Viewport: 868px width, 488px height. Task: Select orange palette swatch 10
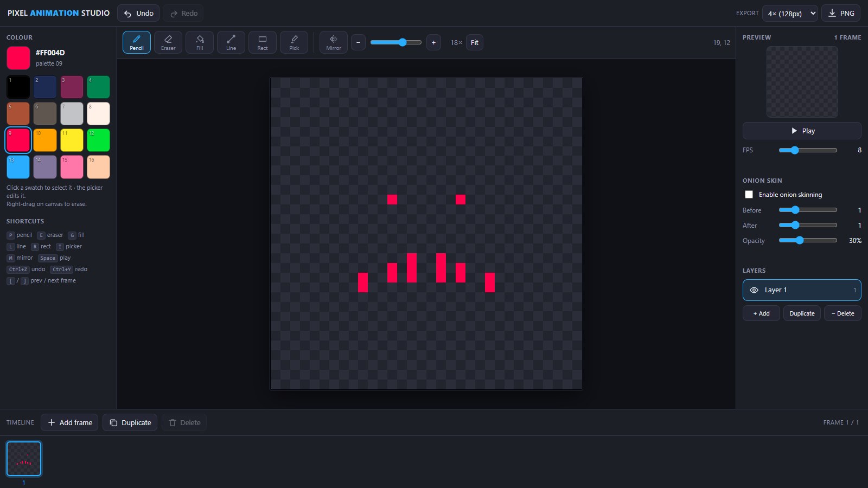point(45,140)
